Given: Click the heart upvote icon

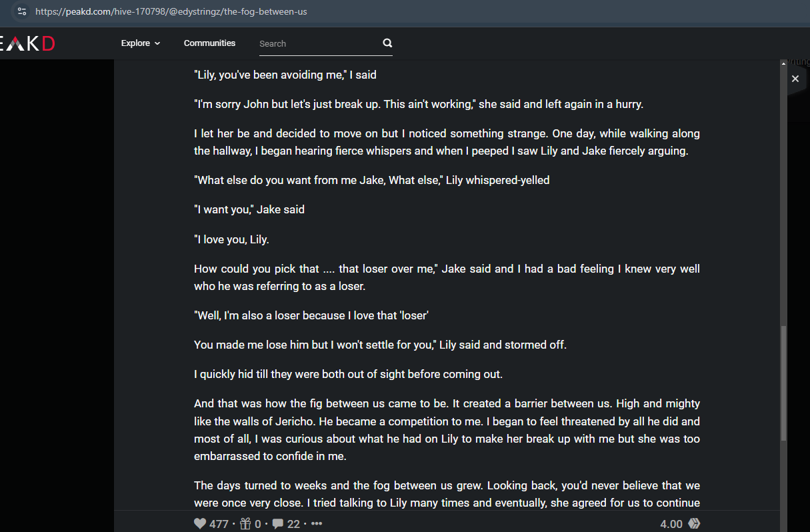Looking at the screenshot, I should click(x=200, y=523).
